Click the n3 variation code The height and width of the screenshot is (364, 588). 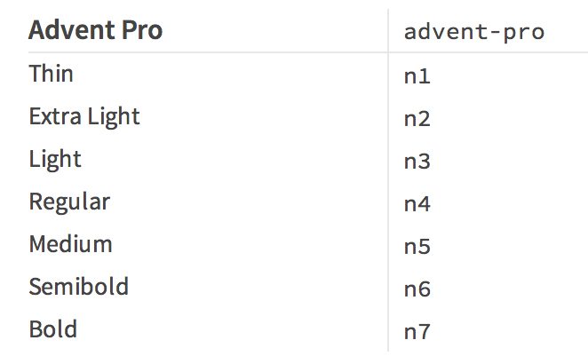click(417, 162)
